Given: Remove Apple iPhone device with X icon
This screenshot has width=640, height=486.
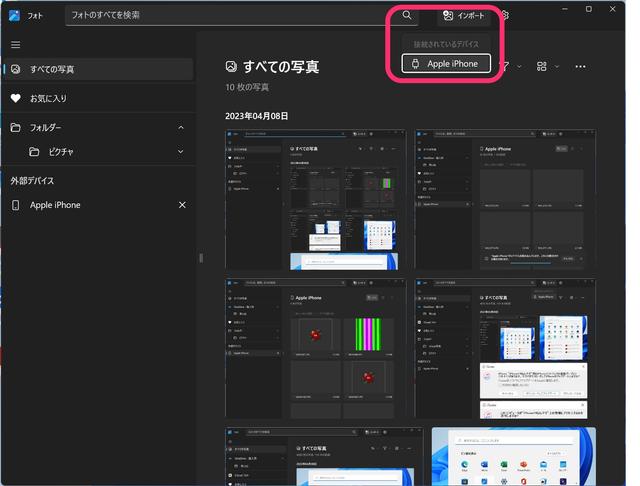Looking at the screenshot, I should [x=182, y=205].
